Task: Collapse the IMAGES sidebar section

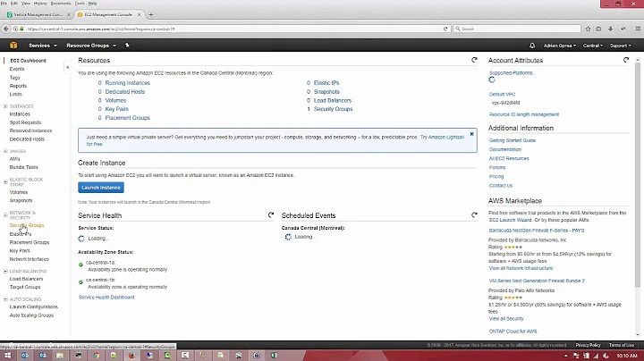Action: coord(5,151)
